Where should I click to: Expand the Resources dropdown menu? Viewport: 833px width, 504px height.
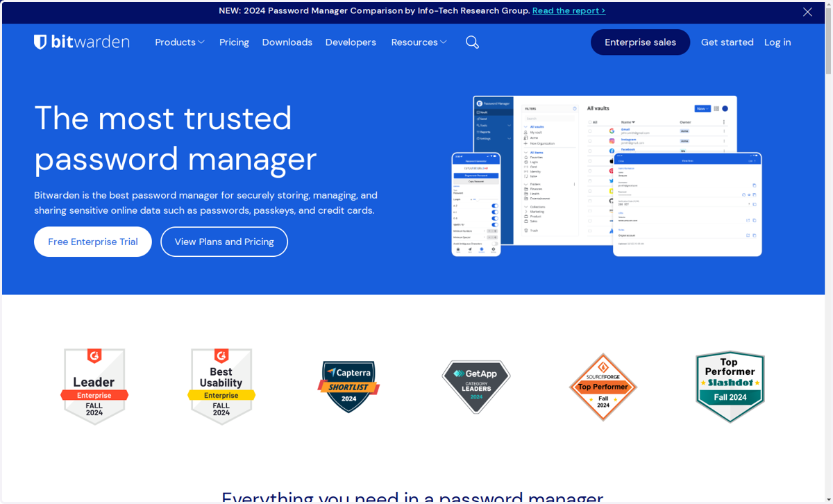click(419, 42)
